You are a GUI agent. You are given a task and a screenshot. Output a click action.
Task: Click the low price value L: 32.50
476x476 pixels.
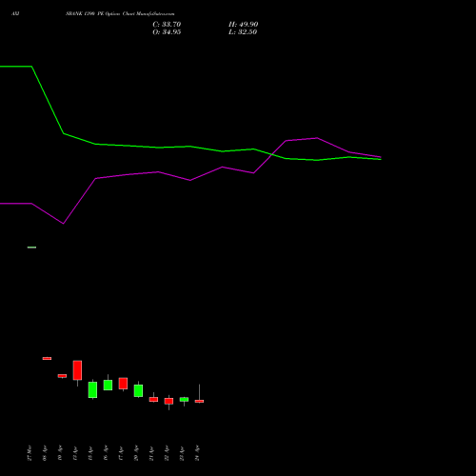(243, 32)
